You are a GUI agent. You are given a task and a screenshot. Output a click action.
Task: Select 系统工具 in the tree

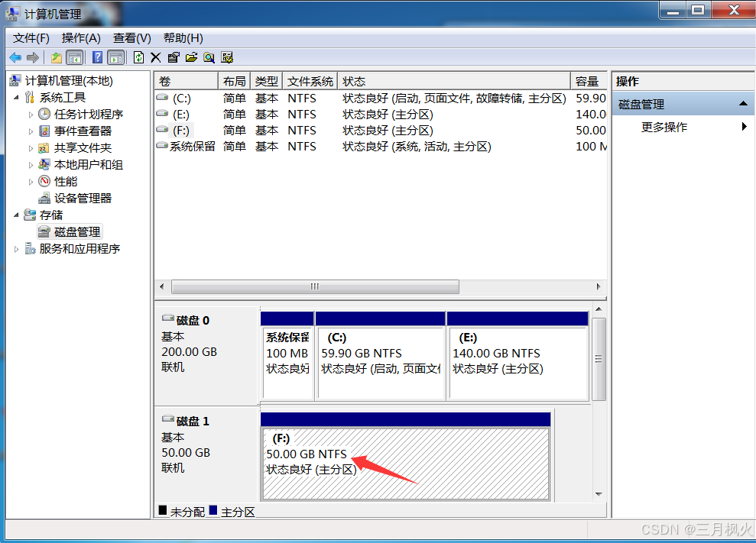(63, 98)
